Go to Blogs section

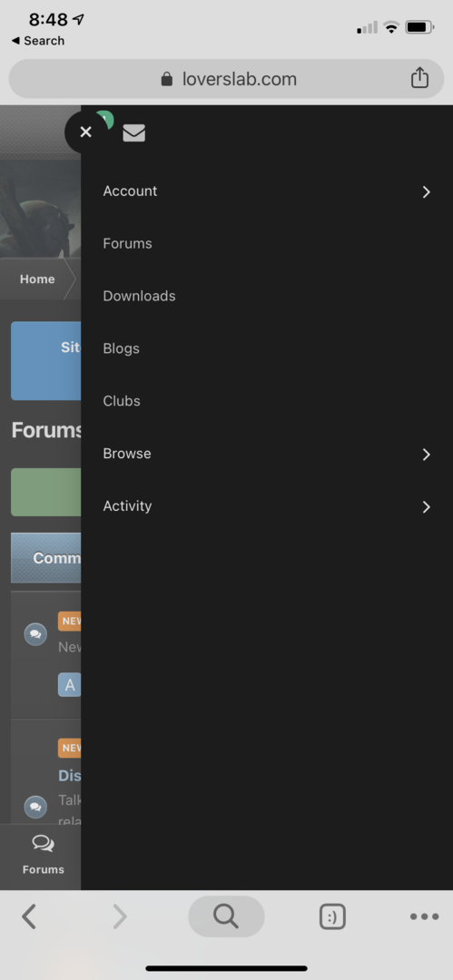pyautogui.click(x=122, y=348)
